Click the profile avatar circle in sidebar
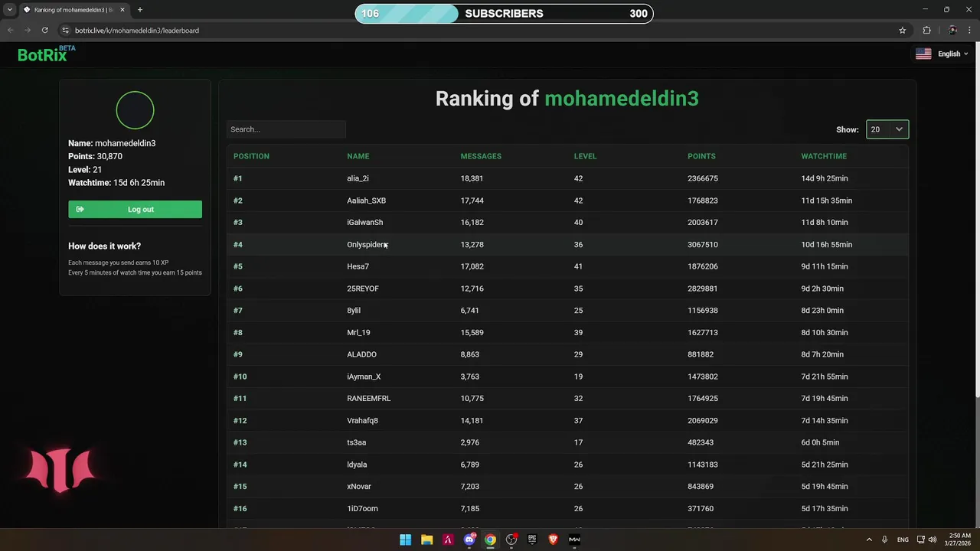Viewport: 980px width, 551px height. pyautogui.click(x=135, y=110)
